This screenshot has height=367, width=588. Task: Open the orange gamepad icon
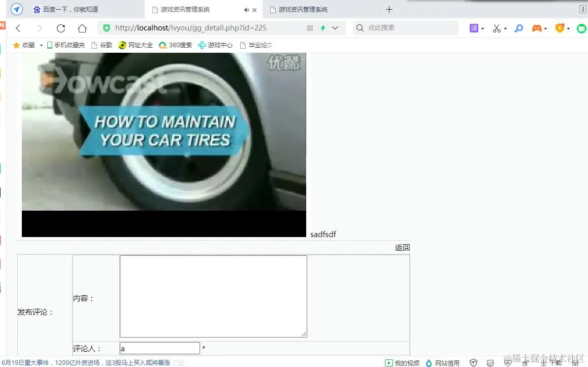point(537,28)
